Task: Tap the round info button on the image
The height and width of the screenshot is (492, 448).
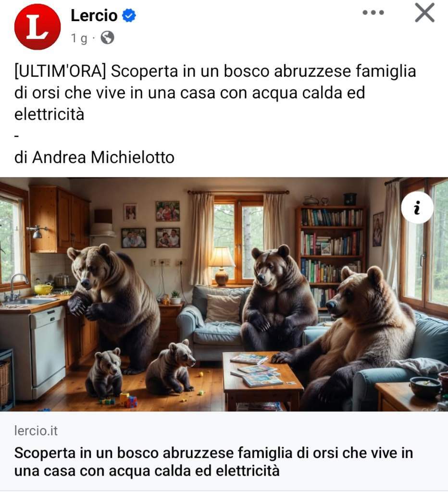Action: pos(417,208)
